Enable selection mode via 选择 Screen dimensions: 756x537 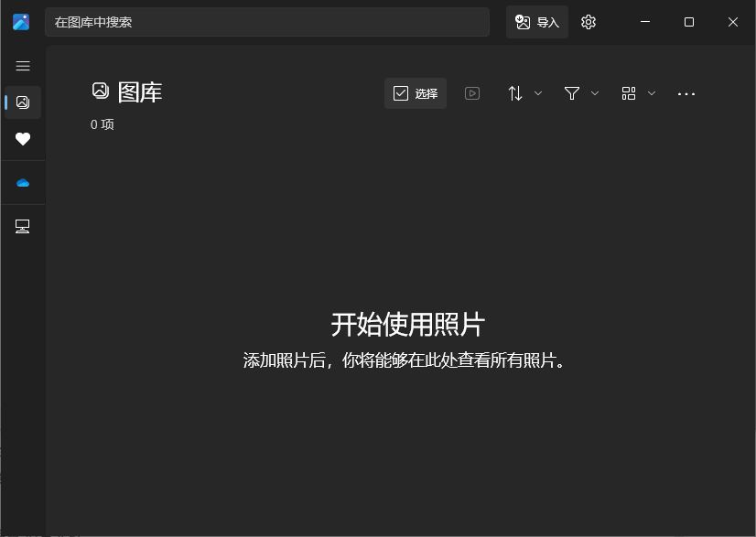(x=416, y=93)
